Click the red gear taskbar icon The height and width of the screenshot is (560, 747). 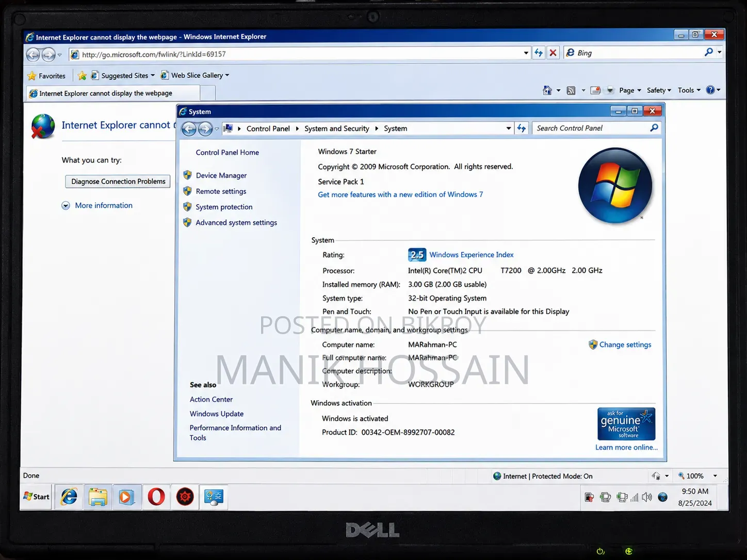pos(185,497)
